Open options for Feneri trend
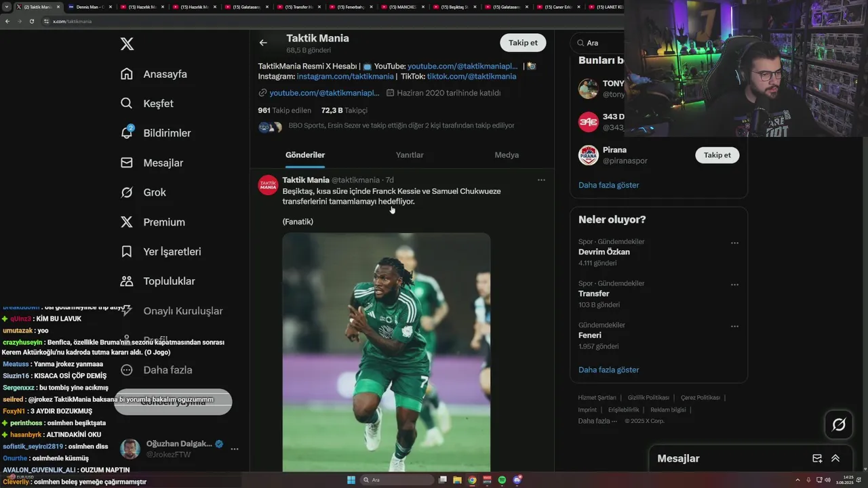Viewport: 868px width, 488px height. (734, 327)
